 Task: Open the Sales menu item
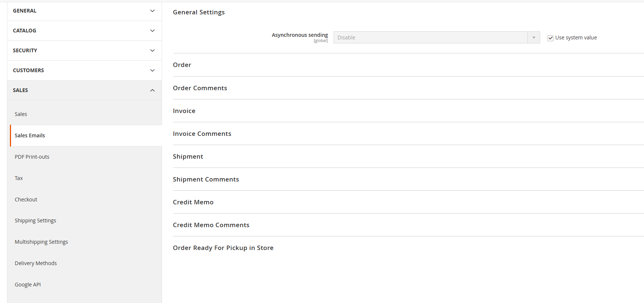tap(21, 114)
